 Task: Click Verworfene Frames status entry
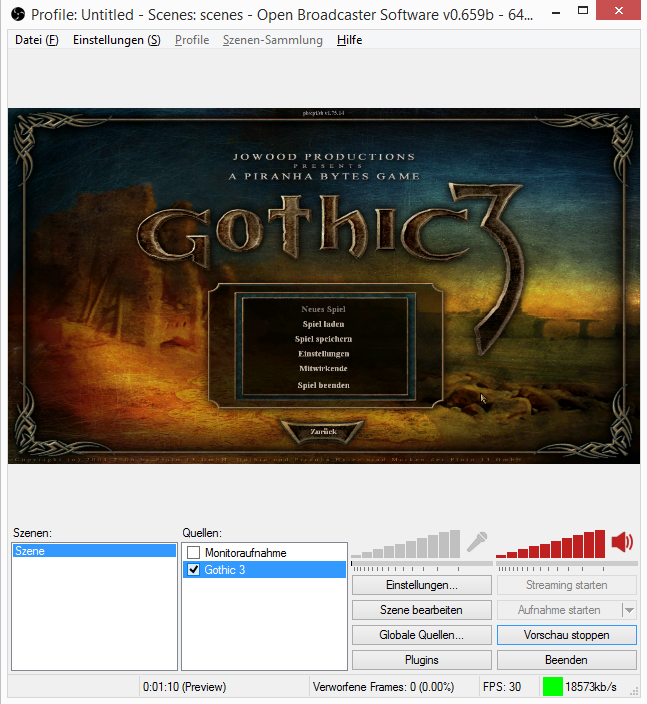[x=383, y=687]
